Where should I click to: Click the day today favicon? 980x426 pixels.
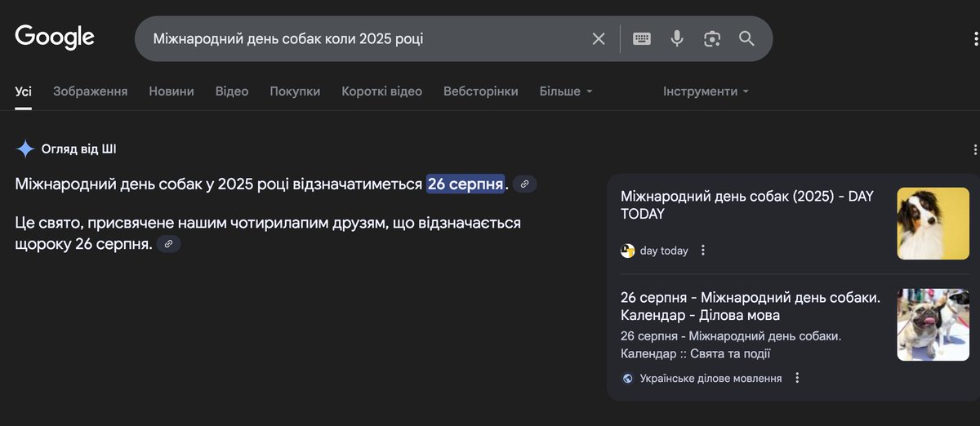[627, 251]
